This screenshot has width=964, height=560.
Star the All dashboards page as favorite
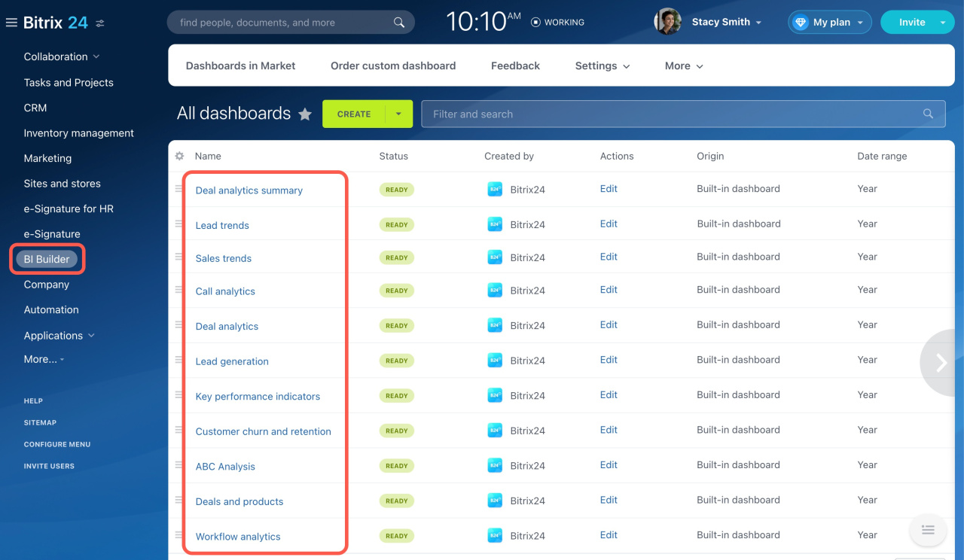click(x=305, y=114)
